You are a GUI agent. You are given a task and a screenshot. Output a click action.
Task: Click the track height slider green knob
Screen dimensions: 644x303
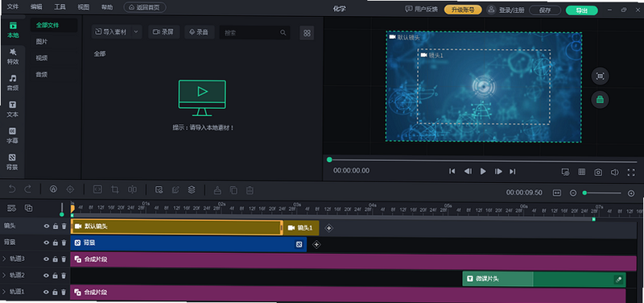pyautogui.click(x=62, y=214)
